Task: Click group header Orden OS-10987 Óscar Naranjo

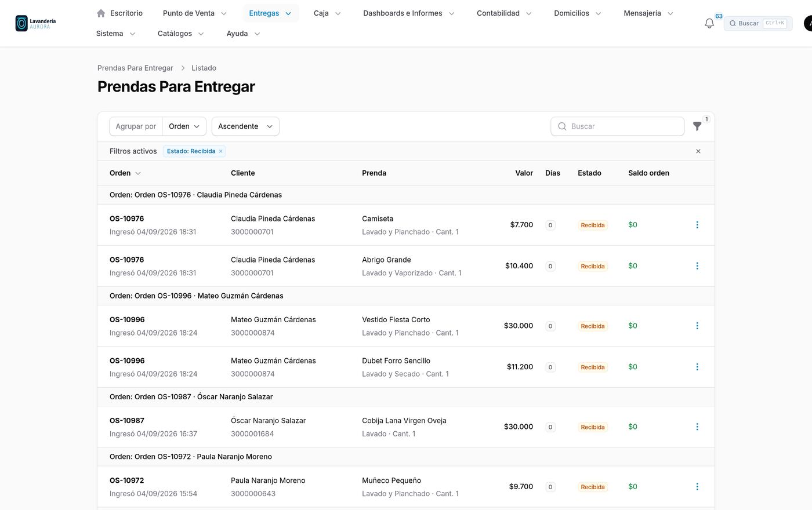Action: click(406, 397)
